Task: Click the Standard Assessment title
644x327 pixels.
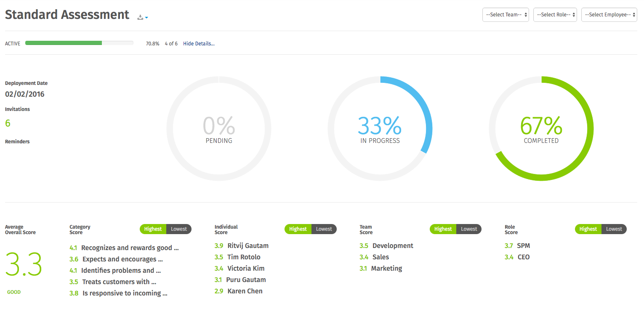Action: click(67, 15)
